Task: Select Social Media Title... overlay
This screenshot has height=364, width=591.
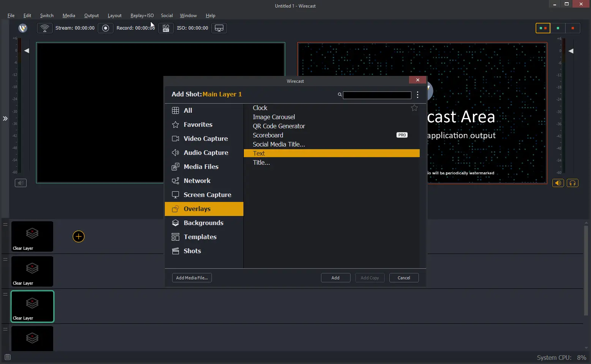Action: 332,144
